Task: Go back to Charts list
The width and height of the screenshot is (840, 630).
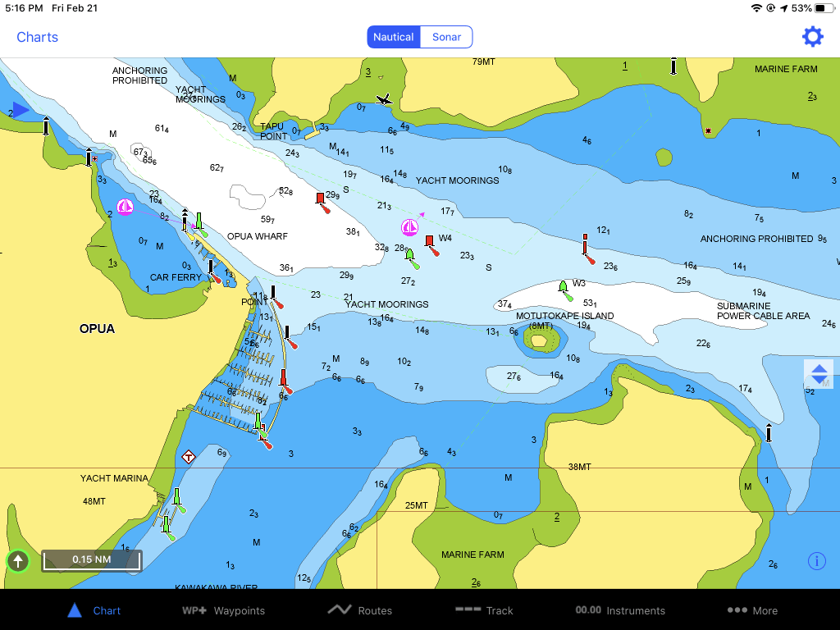Action: point(37,37)
